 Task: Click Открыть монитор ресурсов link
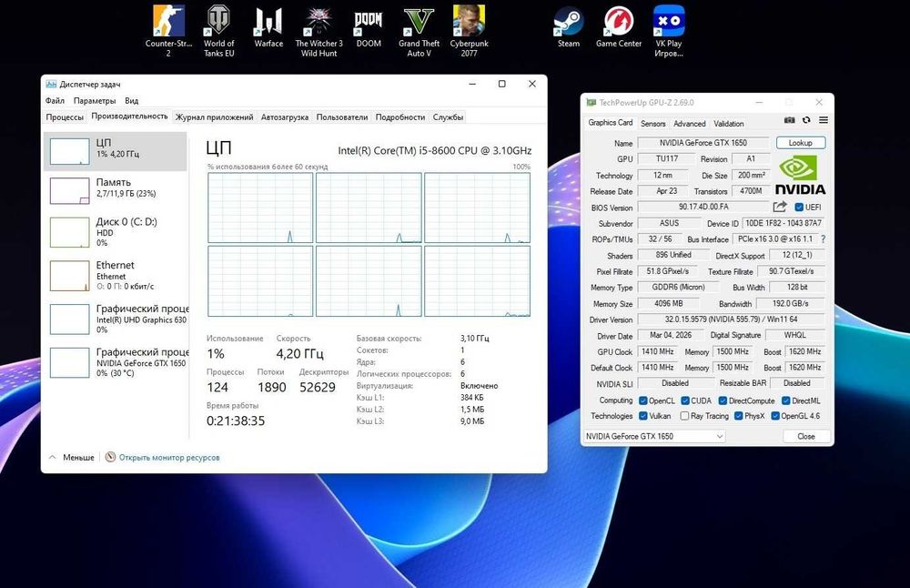(x=169, y=458)
